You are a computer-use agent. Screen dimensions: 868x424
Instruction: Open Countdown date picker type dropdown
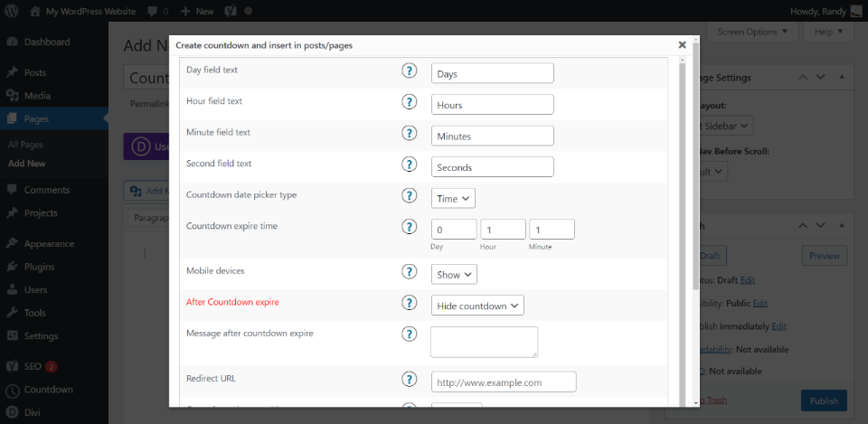453,198
